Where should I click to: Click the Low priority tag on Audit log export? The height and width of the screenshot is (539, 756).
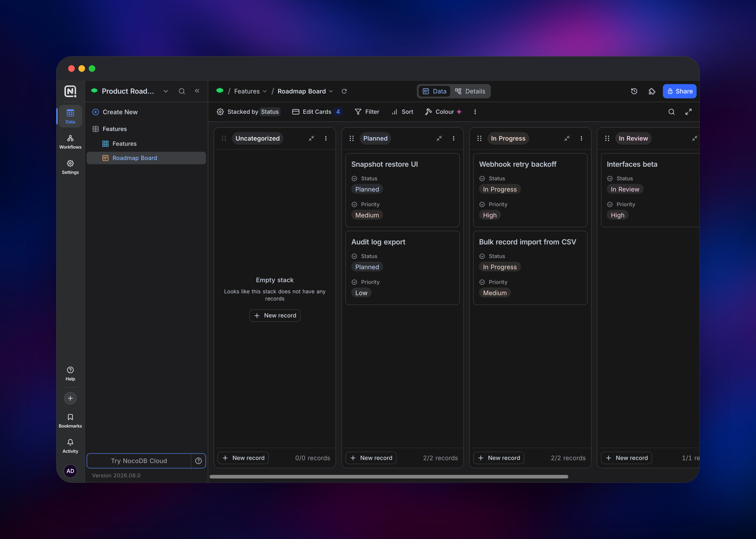click(361, 293)
